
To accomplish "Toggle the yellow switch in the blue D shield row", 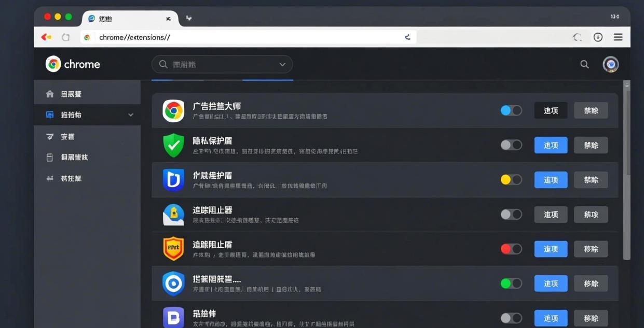I will pyautogui.click(x=511, y=180).
